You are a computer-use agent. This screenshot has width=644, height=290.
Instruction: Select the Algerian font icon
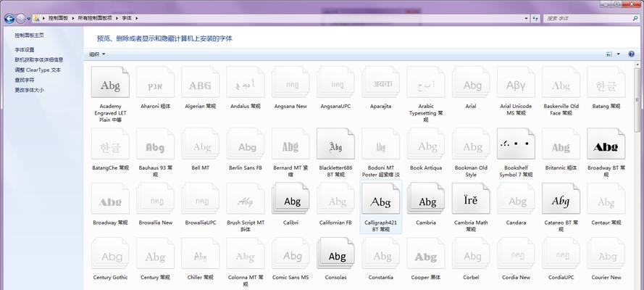(x=201, y=82)
